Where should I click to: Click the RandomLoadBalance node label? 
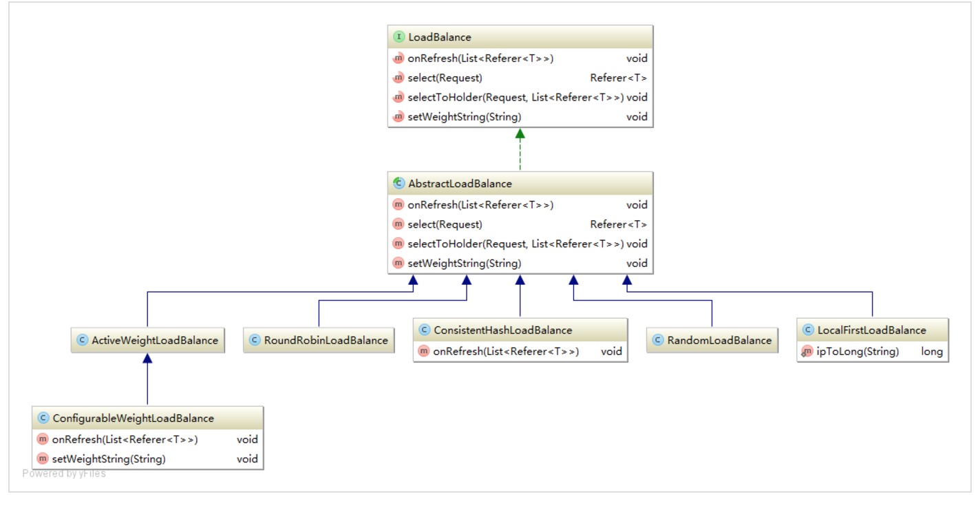pos(719,341)
